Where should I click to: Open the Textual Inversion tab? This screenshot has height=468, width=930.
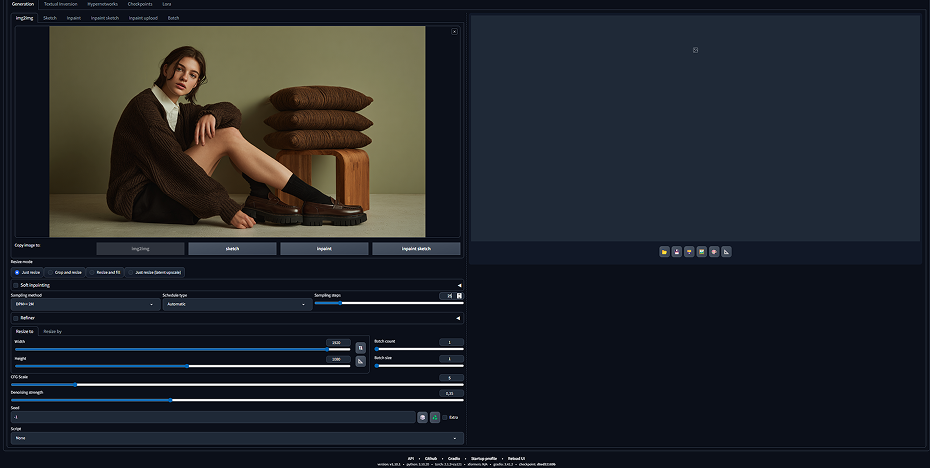pos(60,4)
